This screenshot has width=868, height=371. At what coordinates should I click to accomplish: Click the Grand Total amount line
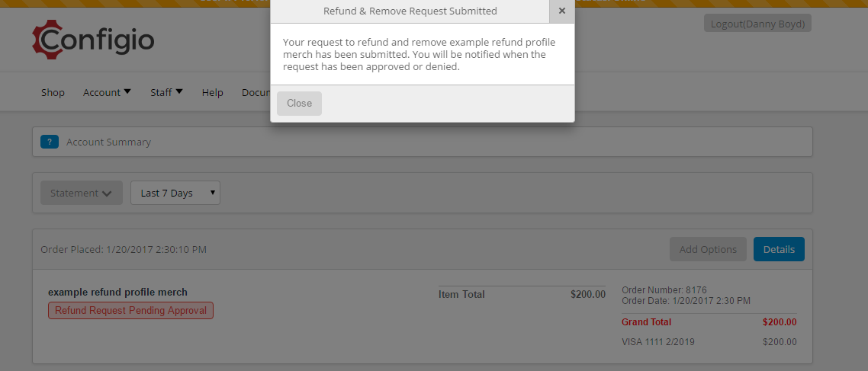tap(709, 321)
